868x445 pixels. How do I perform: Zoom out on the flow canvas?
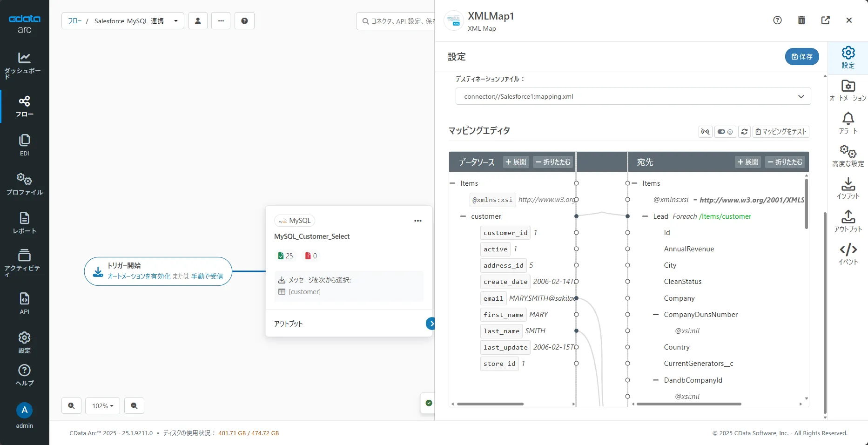(134, 406)
